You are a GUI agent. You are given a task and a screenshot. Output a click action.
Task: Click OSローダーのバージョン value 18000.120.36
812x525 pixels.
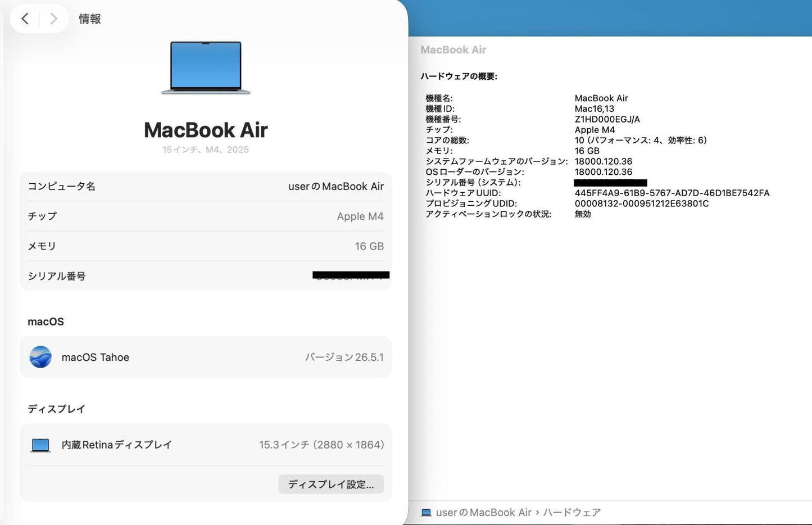click(x=604, y=172)
